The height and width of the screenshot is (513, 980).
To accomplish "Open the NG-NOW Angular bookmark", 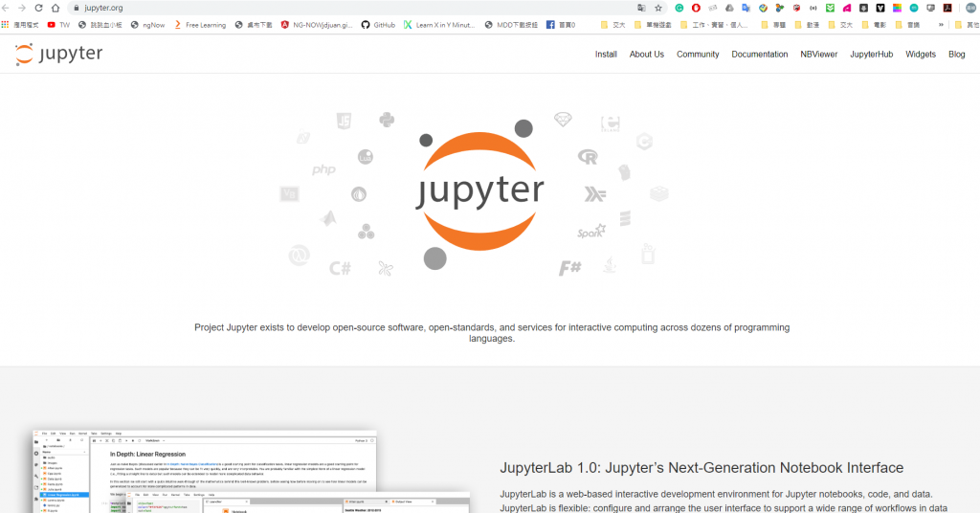I will (317, 25).
